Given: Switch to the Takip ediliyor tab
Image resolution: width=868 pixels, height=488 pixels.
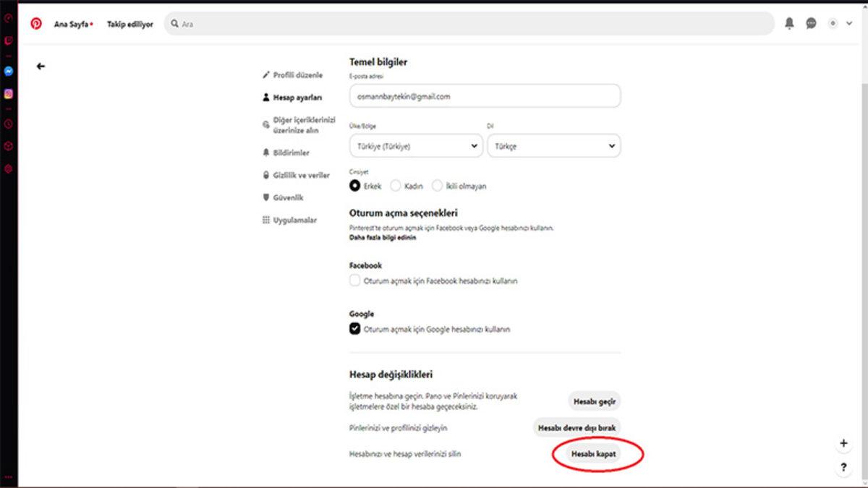Looking at the screenshot, I should tap(129, 24).
